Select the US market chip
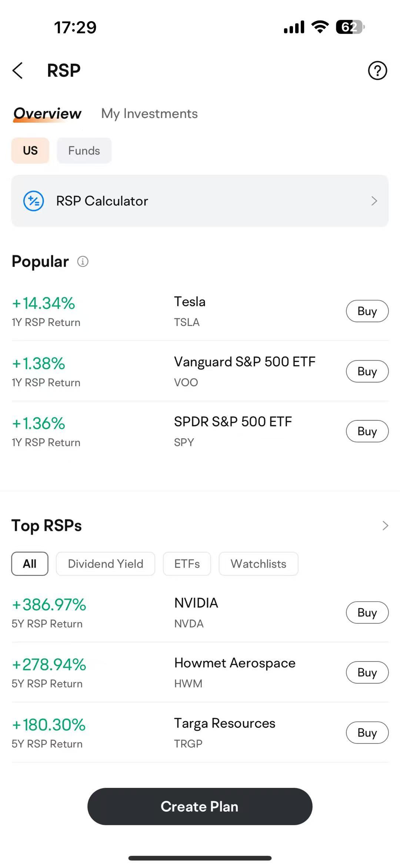Image resolution: width=400 pixels, height=868 pixels. click(x=30, y=151)
